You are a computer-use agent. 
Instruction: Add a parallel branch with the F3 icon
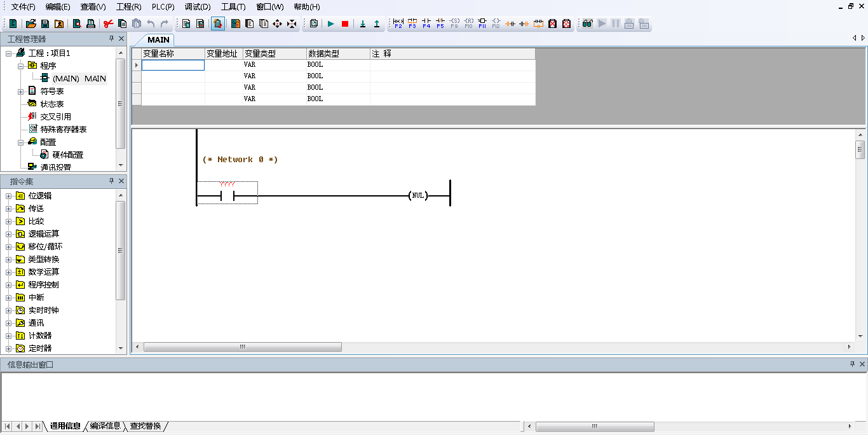pyautogui.click(x=412, y=24)
